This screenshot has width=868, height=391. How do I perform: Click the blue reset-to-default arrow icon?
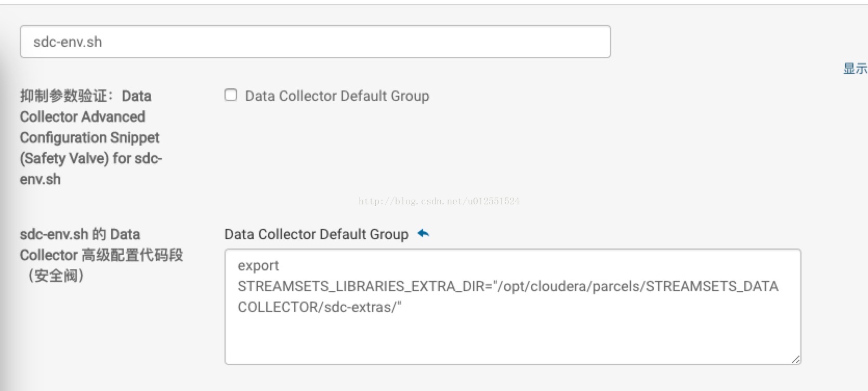pos(423,233)
